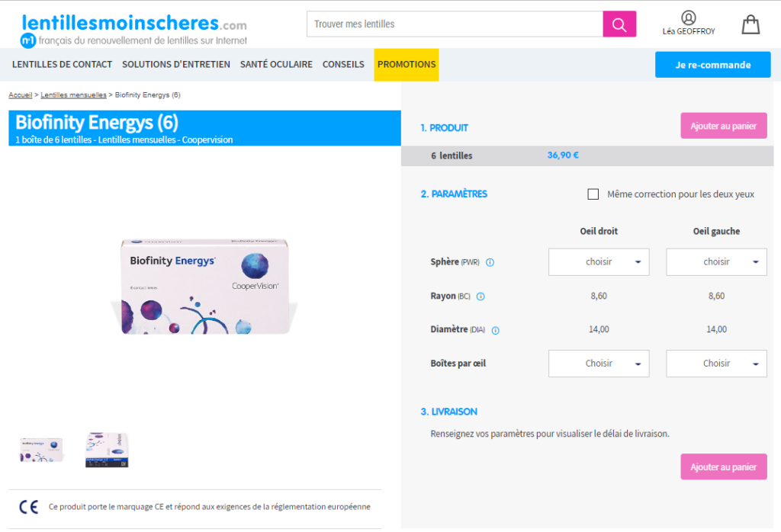Enable same correction for both eyes checkbox
Screen dimensions: 781x532
593,194
